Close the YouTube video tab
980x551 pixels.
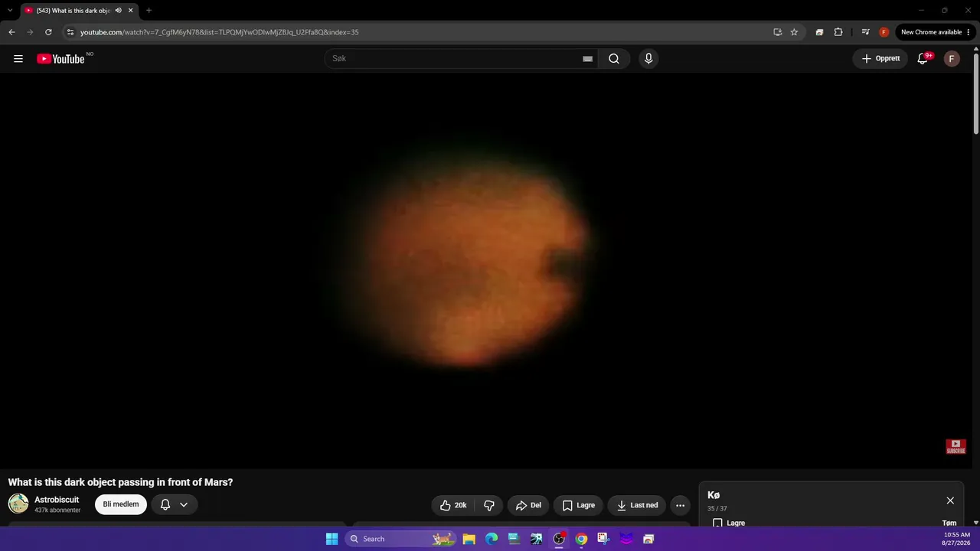click(131, 11)
